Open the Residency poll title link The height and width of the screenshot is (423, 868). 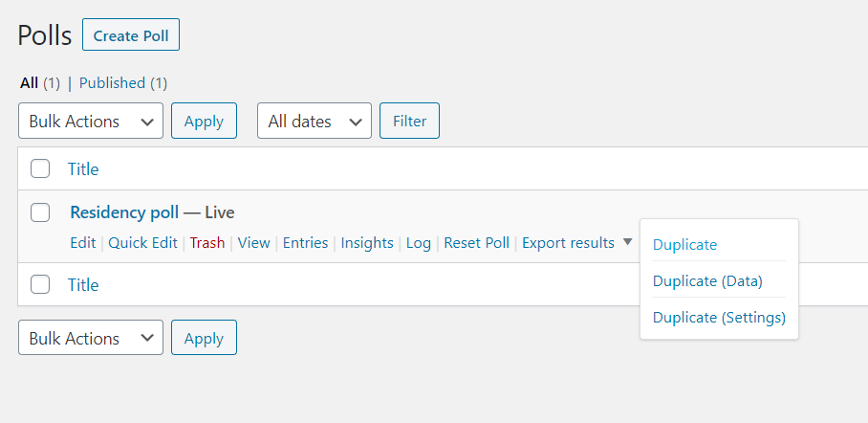tap(124, 211)
